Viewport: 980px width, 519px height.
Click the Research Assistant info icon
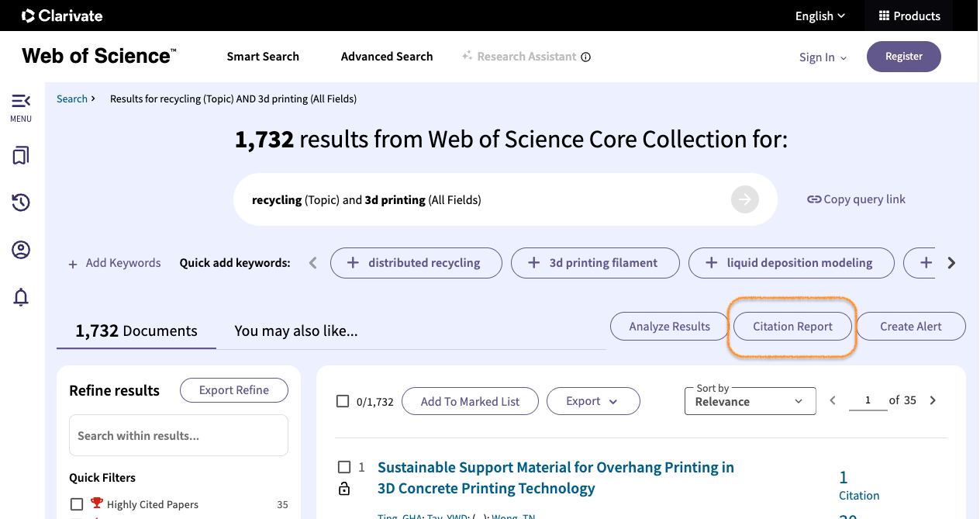pyautogui.click(x=586, y=57)
